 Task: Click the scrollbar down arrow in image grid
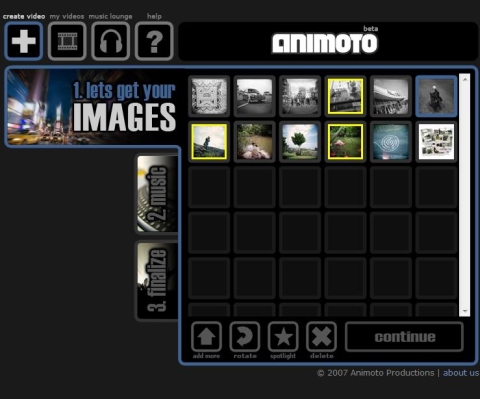point(464,311)
